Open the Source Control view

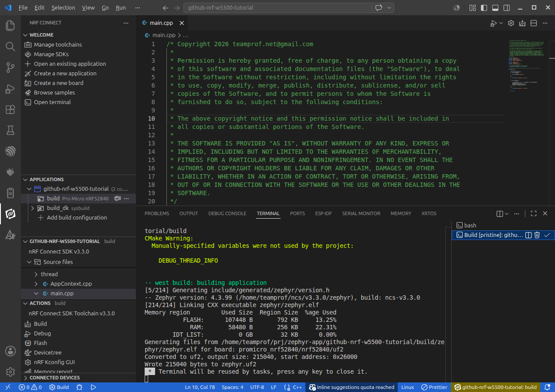click(x=10, y=68)
